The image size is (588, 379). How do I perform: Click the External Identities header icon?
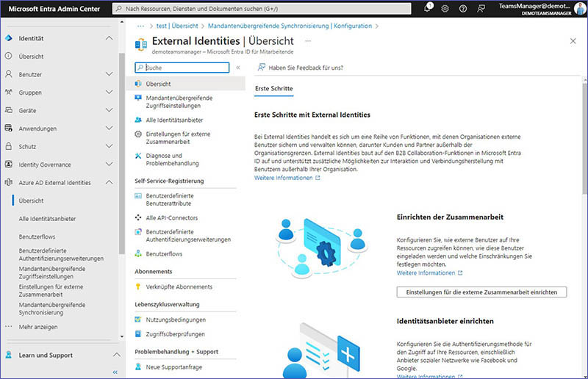[141, 44]
